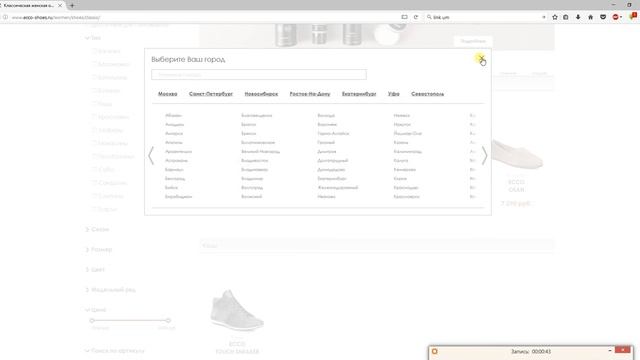Choose Москва as your city
The width and height of the screenshot is (640, 360).
(167, 94)
